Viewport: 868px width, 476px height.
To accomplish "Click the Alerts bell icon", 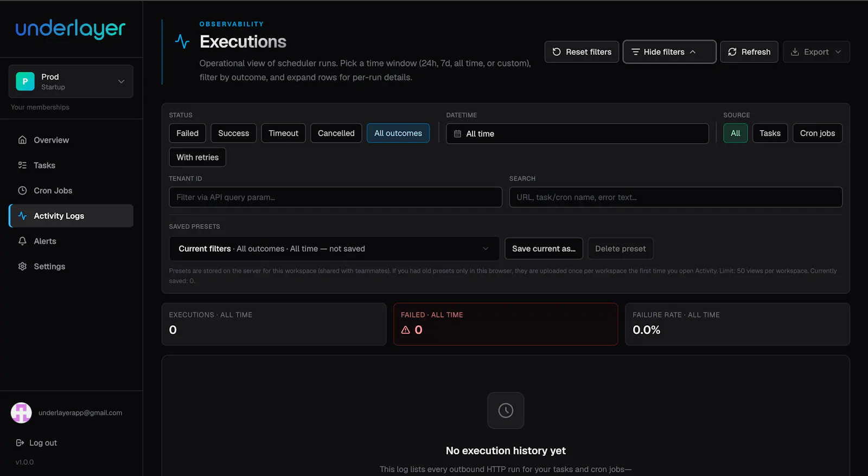I will click(x=22, y=241).
